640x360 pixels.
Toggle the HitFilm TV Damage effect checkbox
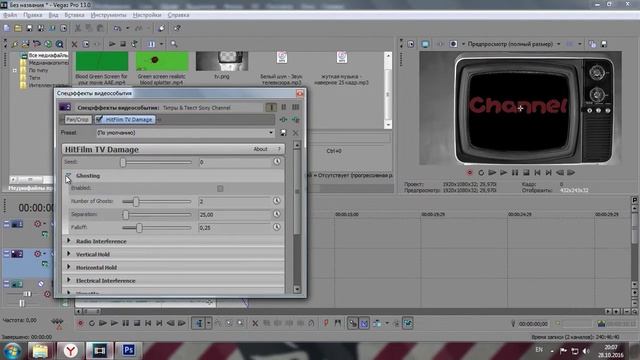coord(99,120)
